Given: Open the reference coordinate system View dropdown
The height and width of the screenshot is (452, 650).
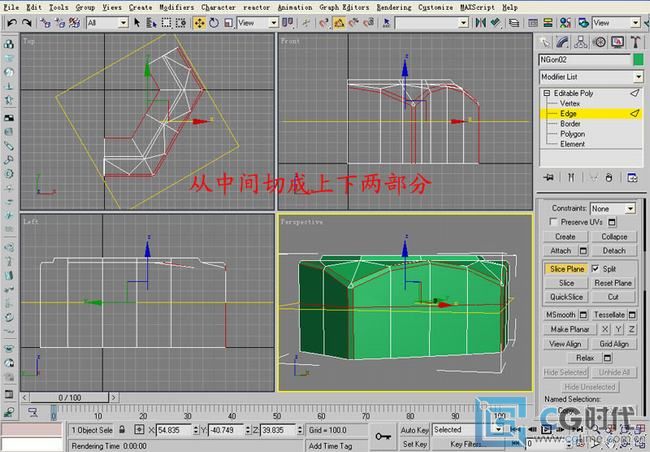Looking at the screenshot, I should 257,23.
